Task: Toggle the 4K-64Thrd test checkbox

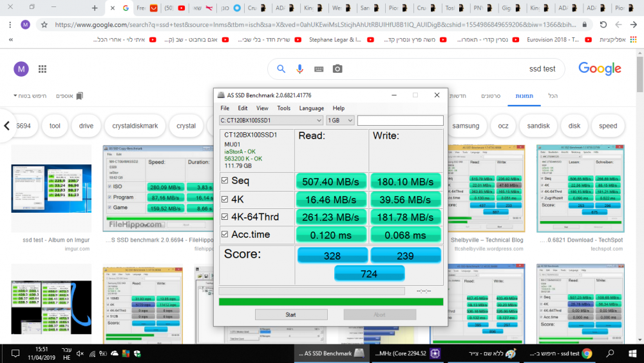Action: coord(225,217)
